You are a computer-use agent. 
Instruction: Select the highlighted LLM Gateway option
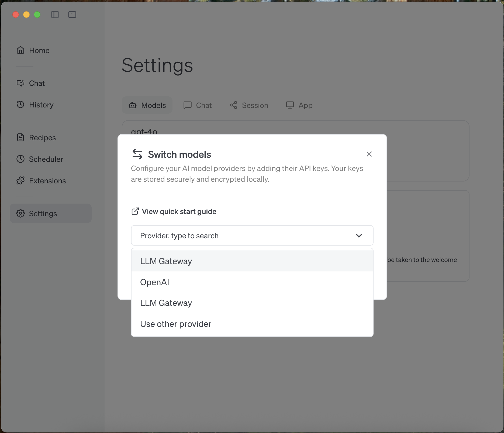pyautogui.click(x=252, y=261)
